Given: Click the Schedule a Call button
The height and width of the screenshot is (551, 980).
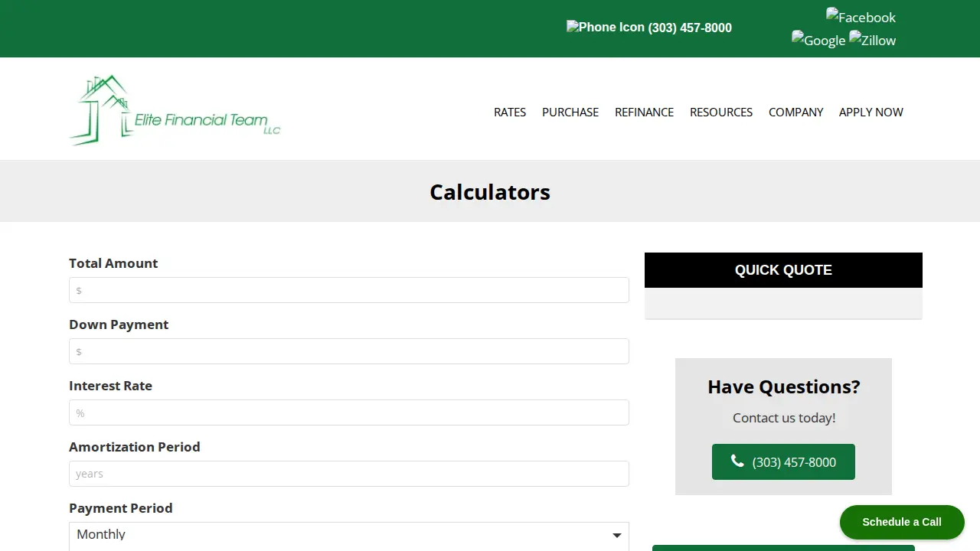Looking at the screenshot, I should (902, 522).
